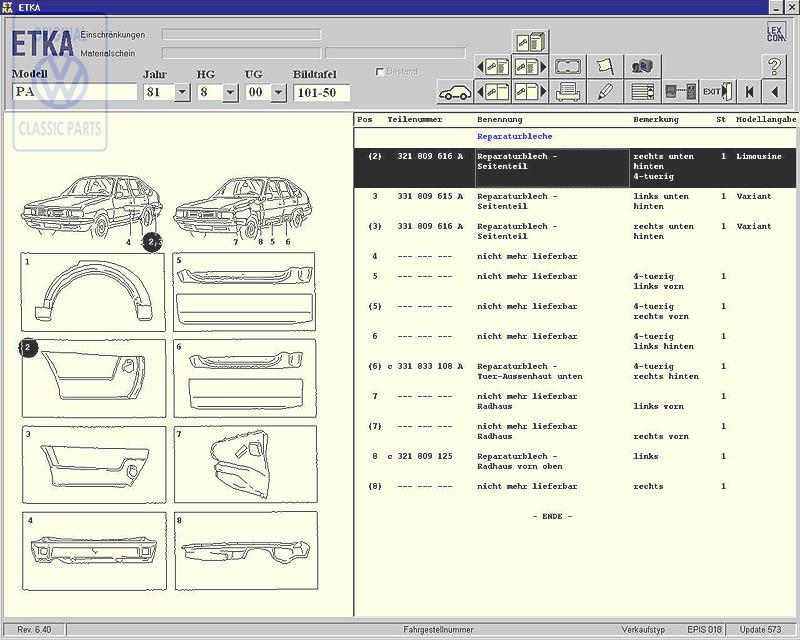Click the Modell input field with PA
Screen dimensions: 800x640
point(73,93)
